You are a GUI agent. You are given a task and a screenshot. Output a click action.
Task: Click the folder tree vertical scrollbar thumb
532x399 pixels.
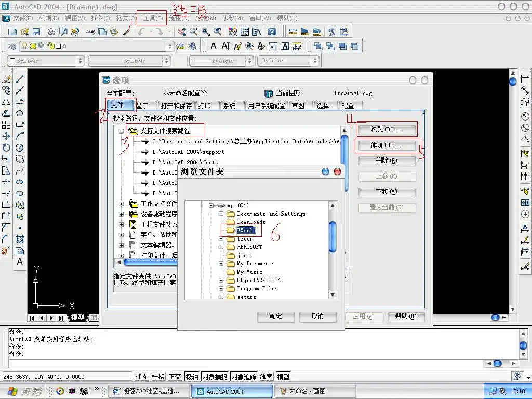coord(332,237)
